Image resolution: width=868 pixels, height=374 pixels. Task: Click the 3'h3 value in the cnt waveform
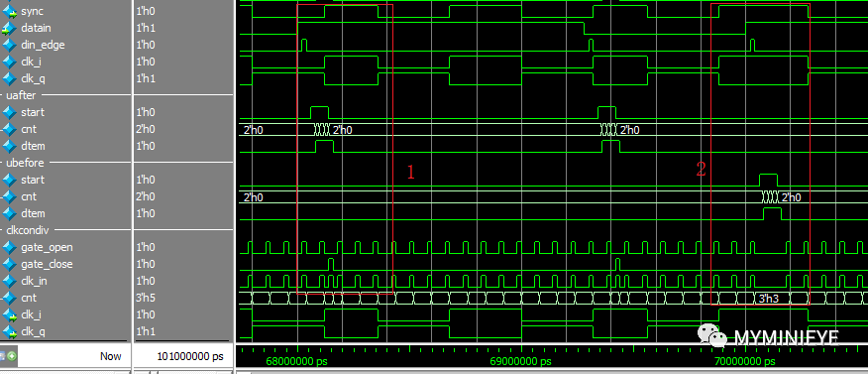[768, 299]
